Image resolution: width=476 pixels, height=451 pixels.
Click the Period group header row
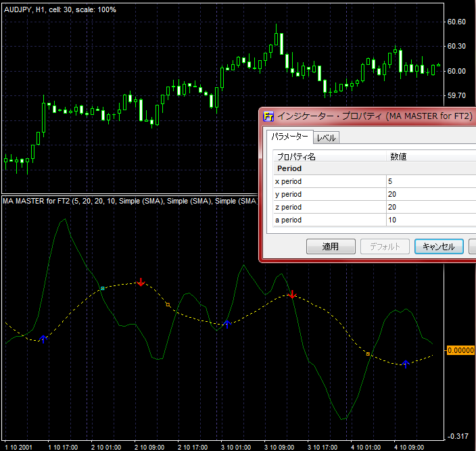pyautogui.click(x=375, y=168)
